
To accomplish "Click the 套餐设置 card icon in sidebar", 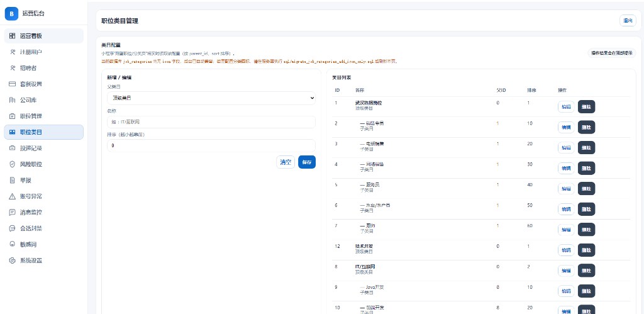I will 13,84.
